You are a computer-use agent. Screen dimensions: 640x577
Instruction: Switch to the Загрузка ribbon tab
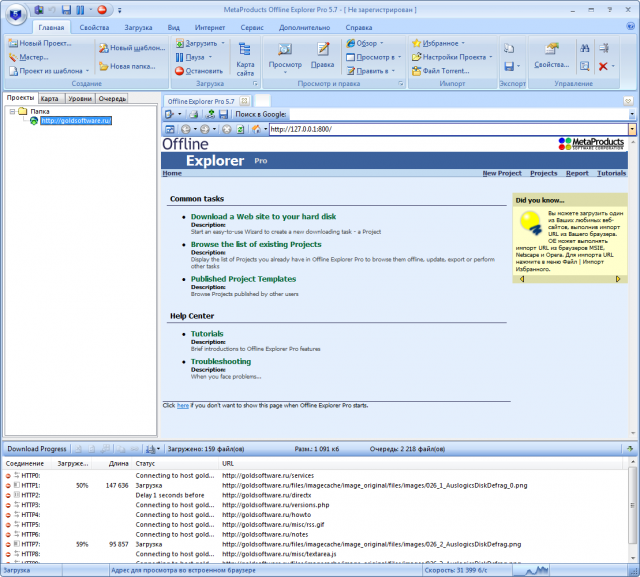[138, 28]
